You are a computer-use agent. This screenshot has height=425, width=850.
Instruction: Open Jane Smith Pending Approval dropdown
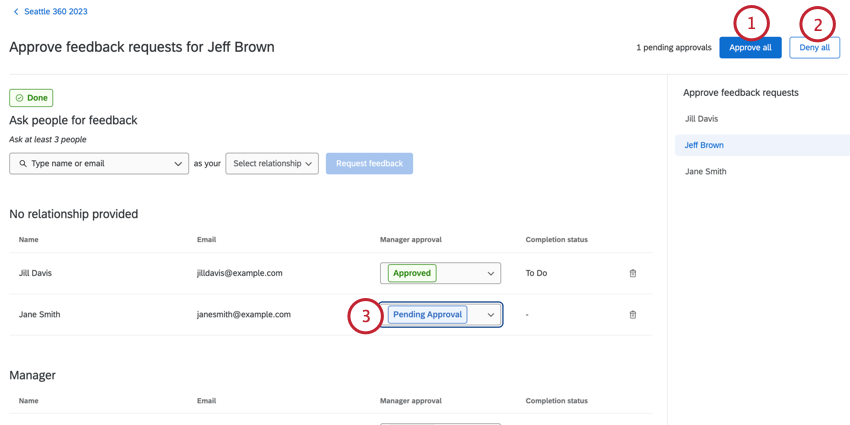tap(490, 315)
